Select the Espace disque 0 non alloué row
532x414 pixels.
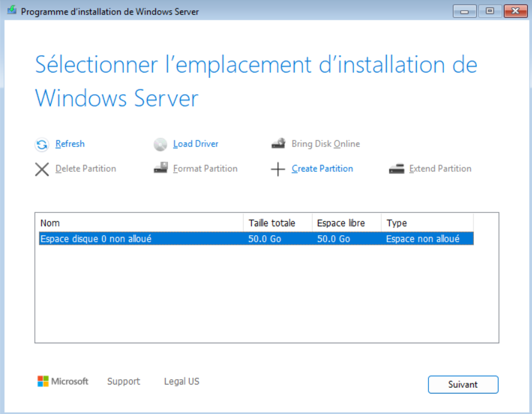click(x=256, y=239)
